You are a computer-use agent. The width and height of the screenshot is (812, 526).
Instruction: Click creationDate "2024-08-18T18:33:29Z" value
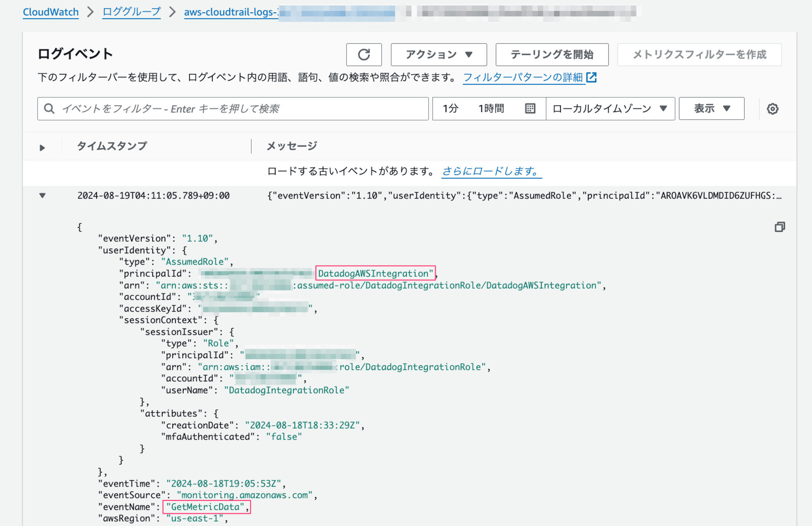click(x=302, y=425)
